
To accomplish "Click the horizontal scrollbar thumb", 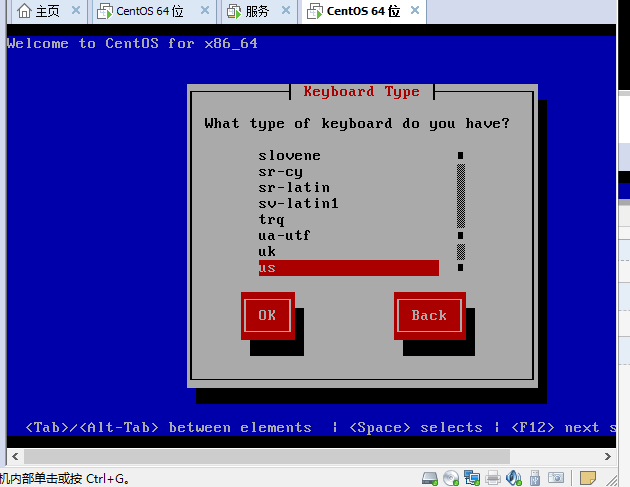I will click(x=267, y=456).
